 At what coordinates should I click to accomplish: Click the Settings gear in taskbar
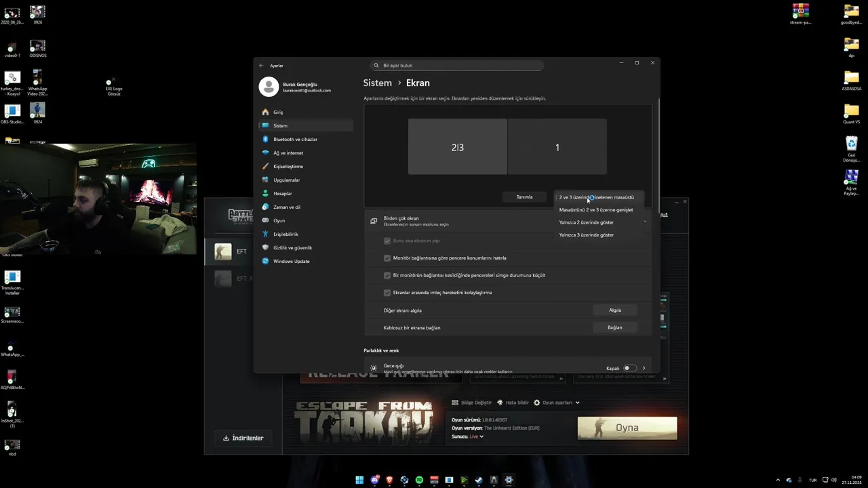tap(509, 480)
